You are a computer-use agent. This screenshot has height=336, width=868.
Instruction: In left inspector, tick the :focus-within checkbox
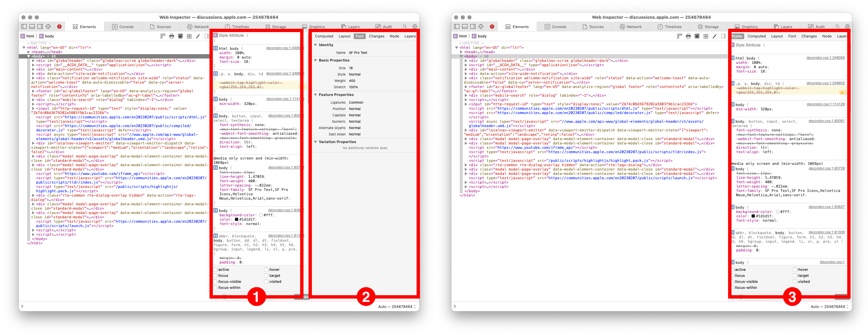215,288
